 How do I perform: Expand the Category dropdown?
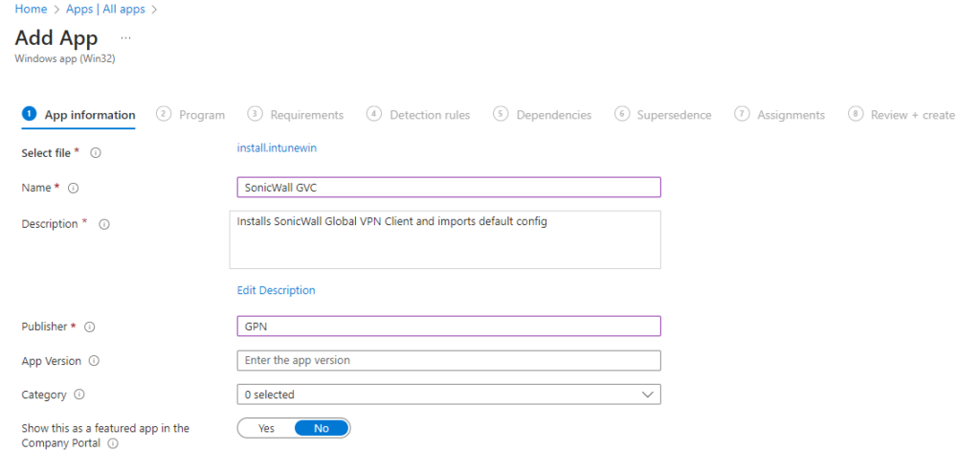(448, 395)
